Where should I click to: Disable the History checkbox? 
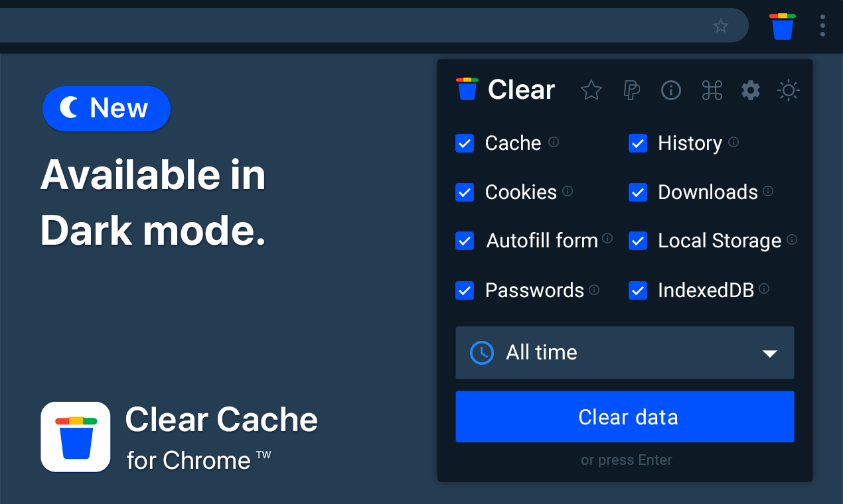coord(638,143)
